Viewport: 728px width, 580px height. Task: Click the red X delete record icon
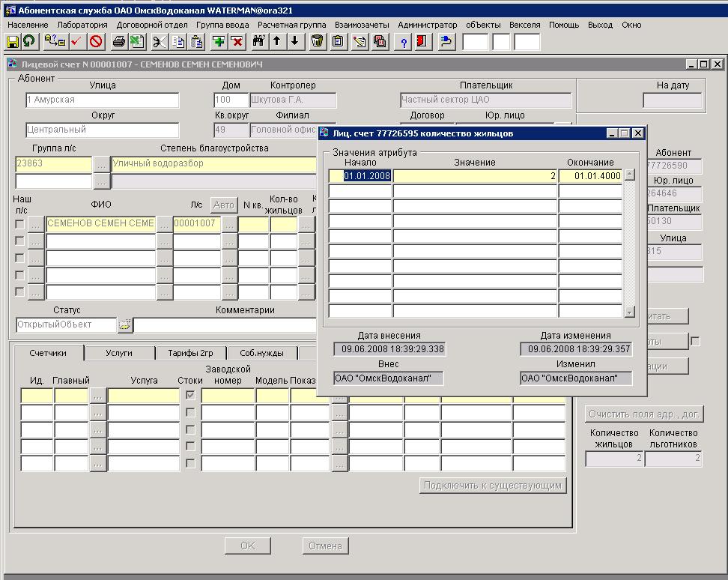tap(237, 42)
